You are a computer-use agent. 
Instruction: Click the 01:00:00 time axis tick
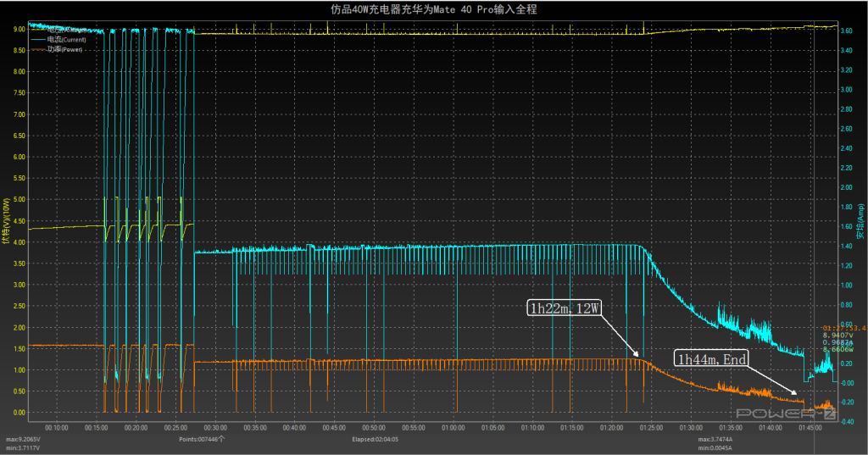[x=453, y=428]
